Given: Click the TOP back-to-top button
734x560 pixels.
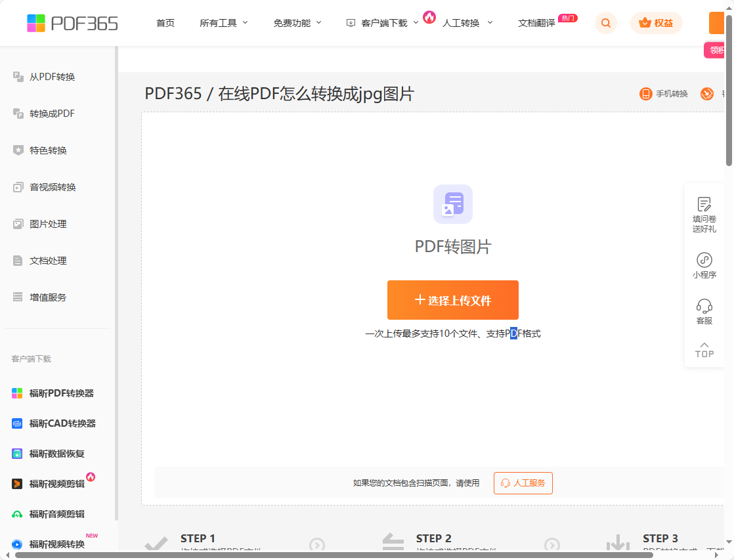Looking at the screenshot, I should (704, 350).
